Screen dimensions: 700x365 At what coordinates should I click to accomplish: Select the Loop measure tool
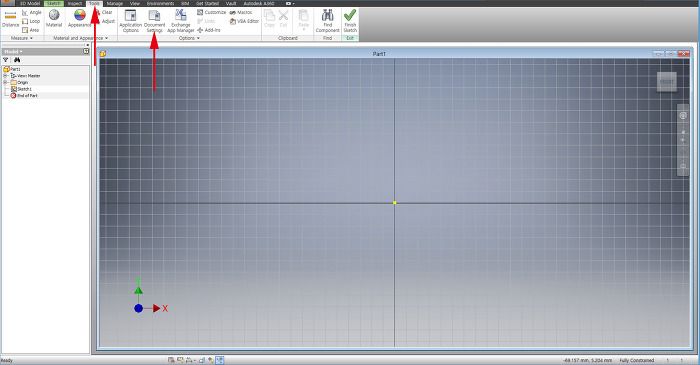coord(31,21)
